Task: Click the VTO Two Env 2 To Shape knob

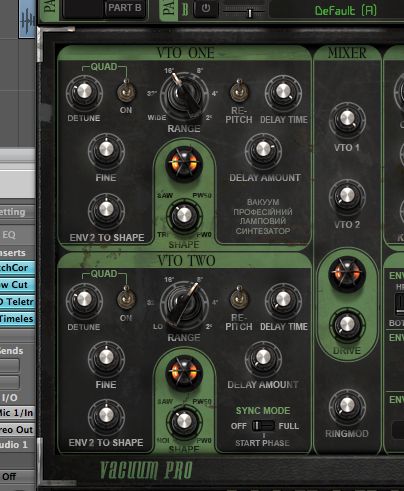Action: pyautogui.click(x=106, y=417)
